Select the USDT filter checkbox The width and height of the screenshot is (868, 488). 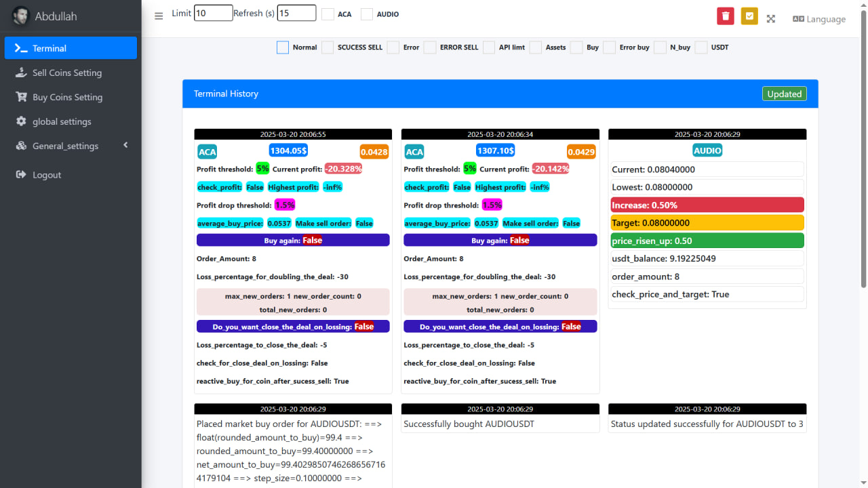click(701, 47)
